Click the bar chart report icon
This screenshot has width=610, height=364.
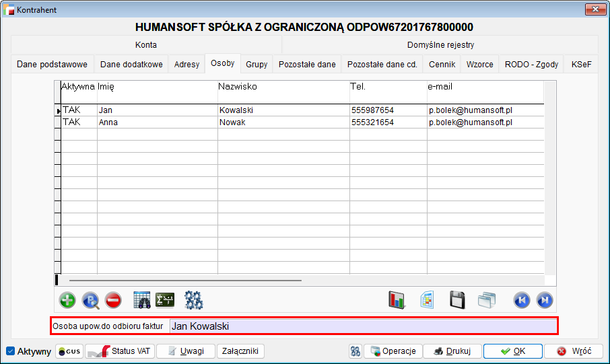[397, 300]
